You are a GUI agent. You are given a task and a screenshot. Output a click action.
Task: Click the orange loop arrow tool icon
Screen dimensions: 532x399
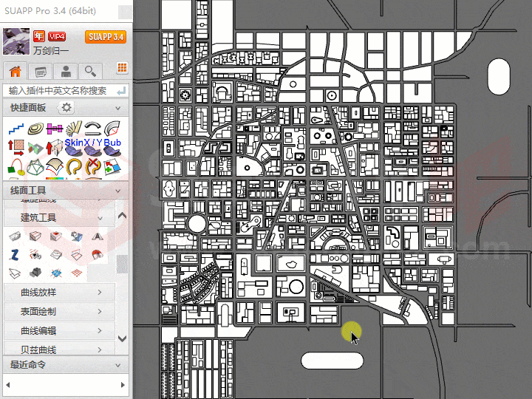coord(74,167)
